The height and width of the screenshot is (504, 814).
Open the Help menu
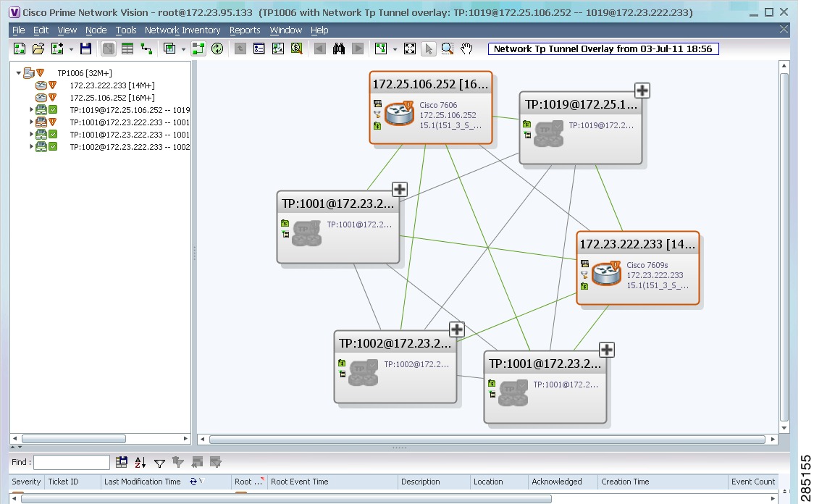pyautogui.click(x=319, y=30)
